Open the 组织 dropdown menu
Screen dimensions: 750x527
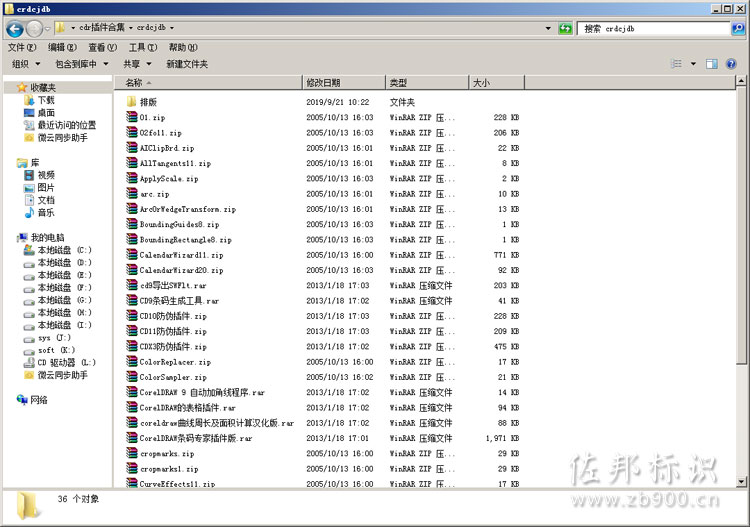coord(25,64)
